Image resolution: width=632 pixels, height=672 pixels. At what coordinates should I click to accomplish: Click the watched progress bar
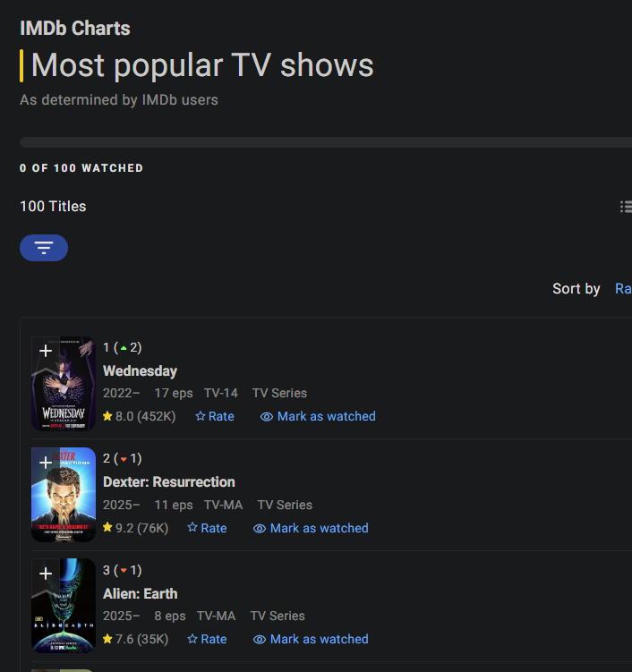(326, 142)
